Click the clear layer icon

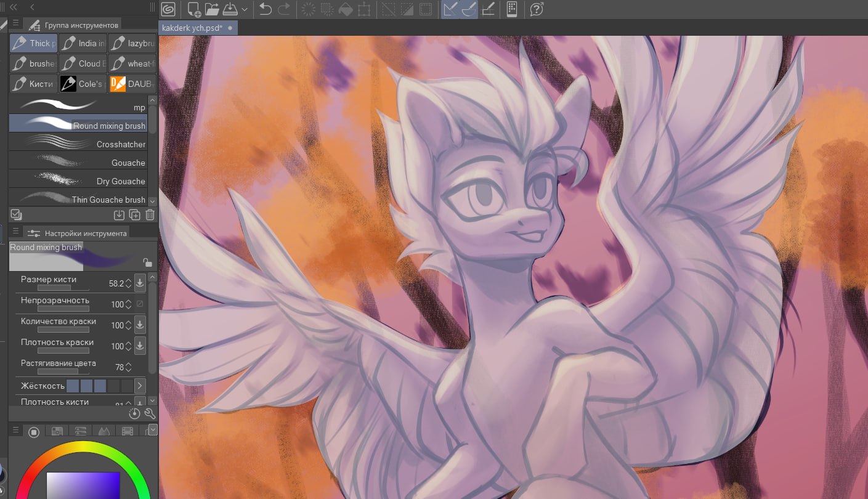pos(309,9)
